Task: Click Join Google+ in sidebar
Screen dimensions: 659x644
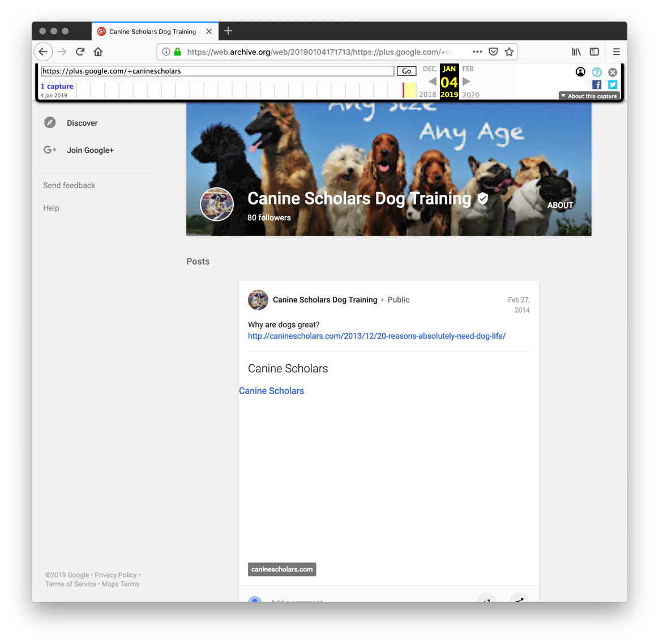Action: pos(91,151)
